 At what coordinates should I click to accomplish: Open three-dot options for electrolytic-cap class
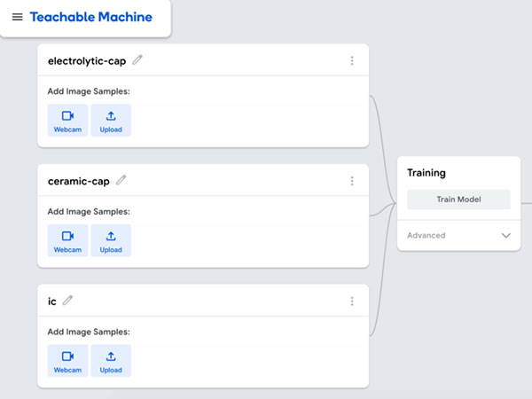[352, 61]
